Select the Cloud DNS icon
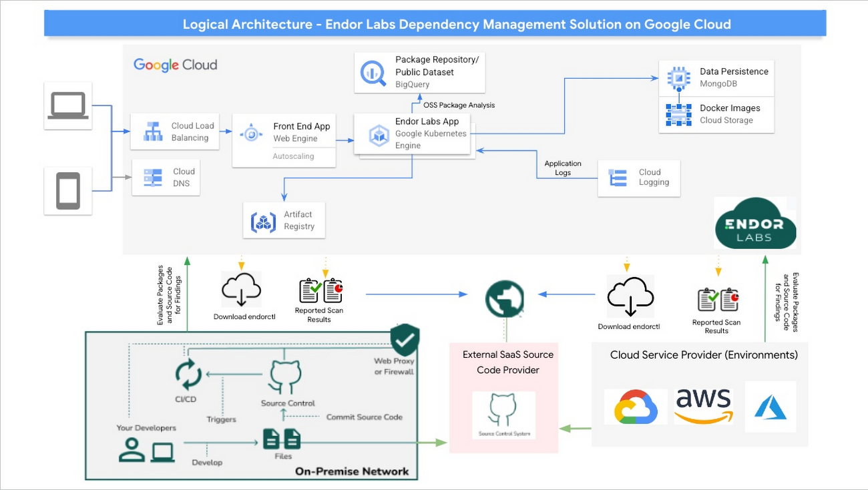 click(153, 178)
